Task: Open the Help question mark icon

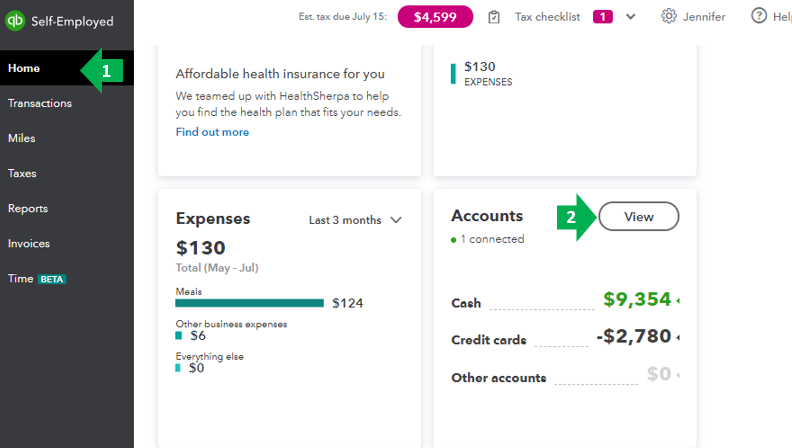Action: point(759,16)
